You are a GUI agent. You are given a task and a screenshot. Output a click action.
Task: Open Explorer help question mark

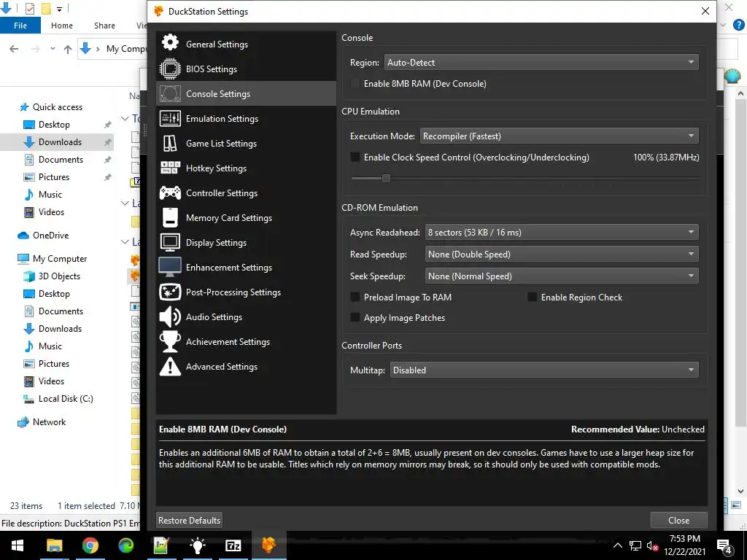pyautogui.click(x=738, y=26)
